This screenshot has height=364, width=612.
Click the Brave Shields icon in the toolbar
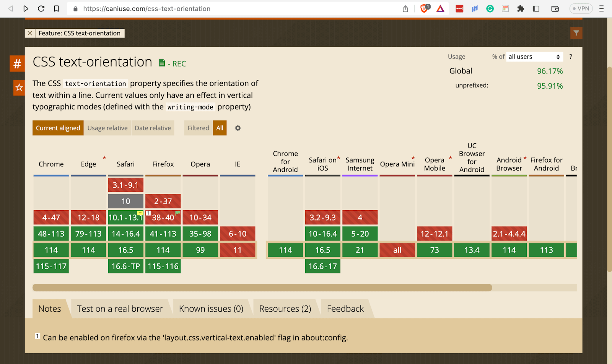click(425, 8)
